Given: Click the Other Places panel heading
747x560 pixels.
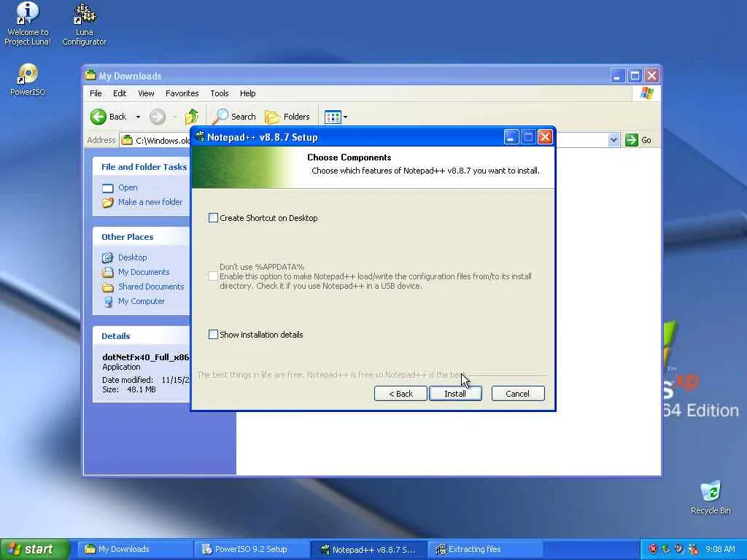Looking at the screenshot, I should (x=127, y=237).
